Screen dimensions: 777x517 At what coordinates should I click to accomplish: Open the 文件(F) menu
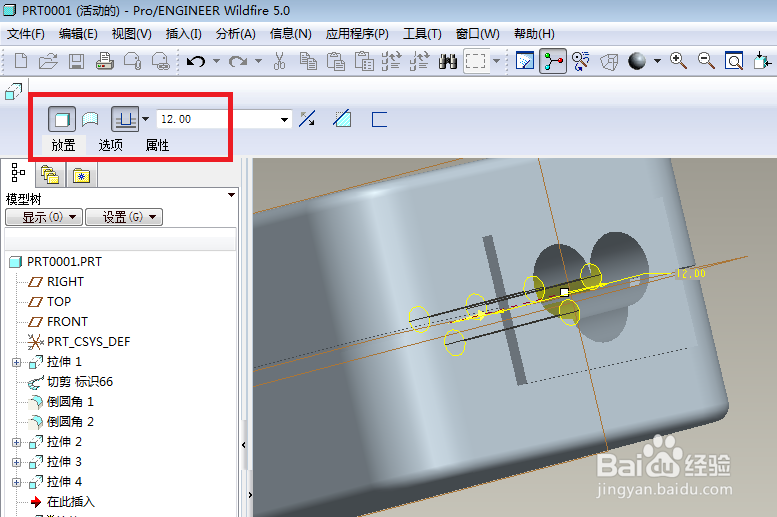(26, 34)
